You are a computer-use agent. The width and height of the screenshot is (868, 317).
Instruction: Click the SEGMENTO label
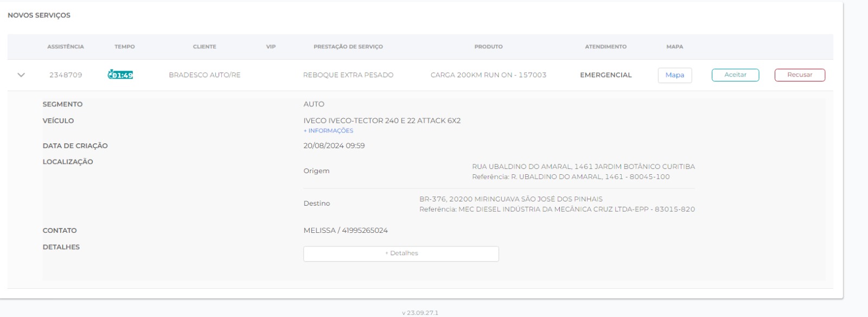click(x=63, y=104)
